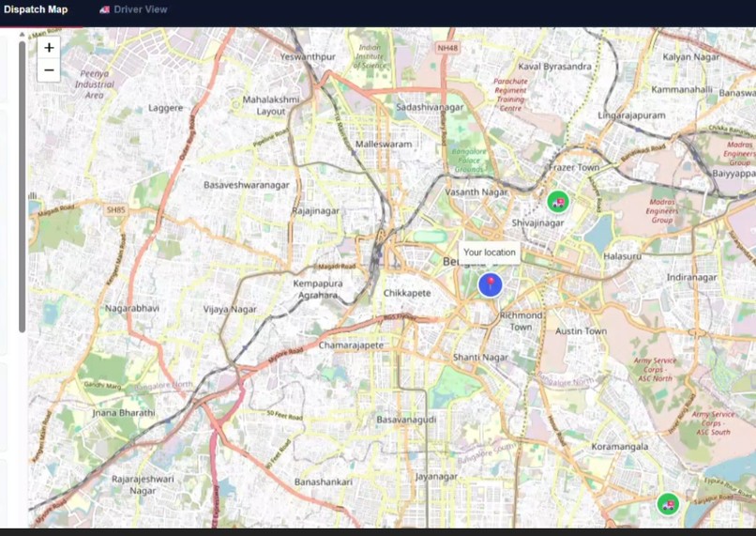Click the Jnana Bharathi map label
Viewport: 756px width, 536px height.
[x=124, y=413]
